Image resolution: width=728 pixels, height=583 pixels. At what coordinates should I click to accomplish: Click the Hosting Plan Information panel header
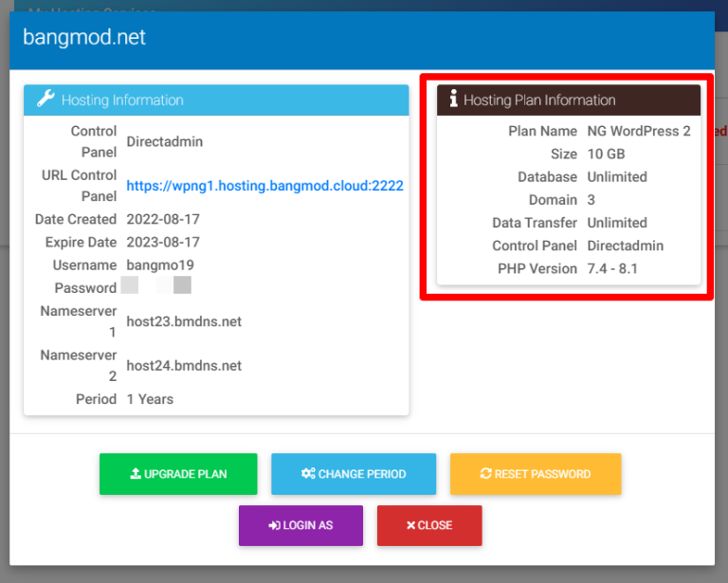point(569,100)
